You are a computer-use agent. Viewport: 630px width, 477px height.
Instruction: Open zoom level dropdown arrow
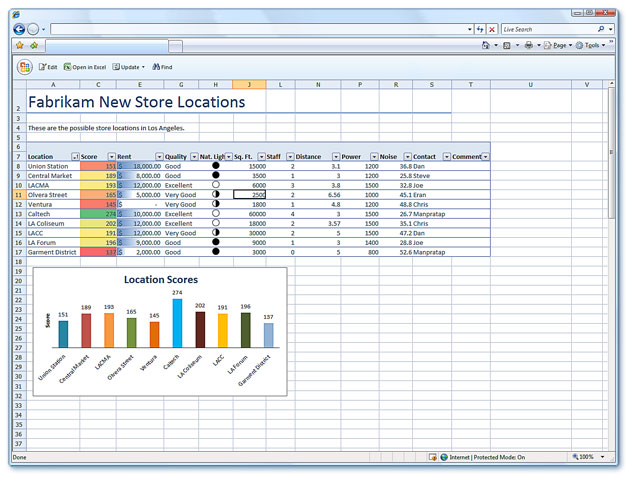(602, 457)
